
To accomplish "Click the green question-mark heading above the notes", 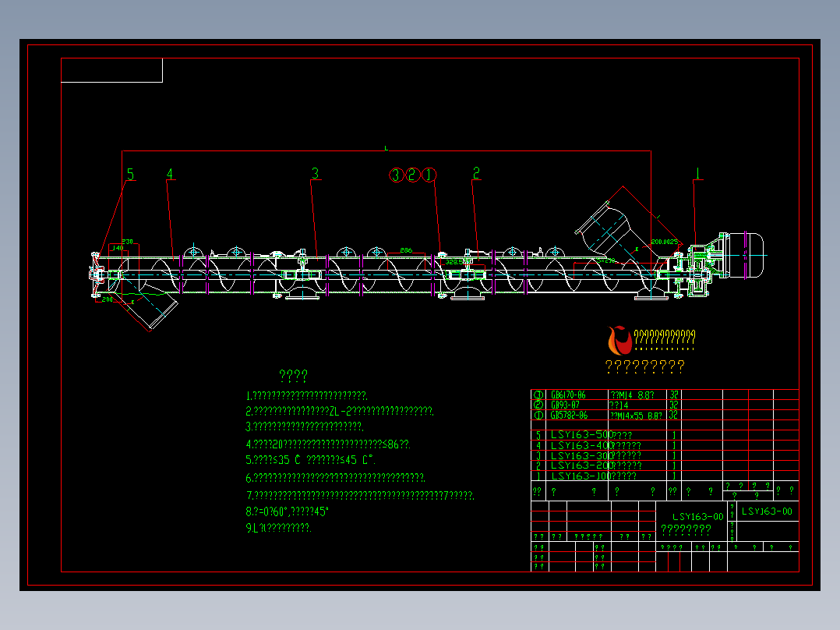I will click(294, 375).
